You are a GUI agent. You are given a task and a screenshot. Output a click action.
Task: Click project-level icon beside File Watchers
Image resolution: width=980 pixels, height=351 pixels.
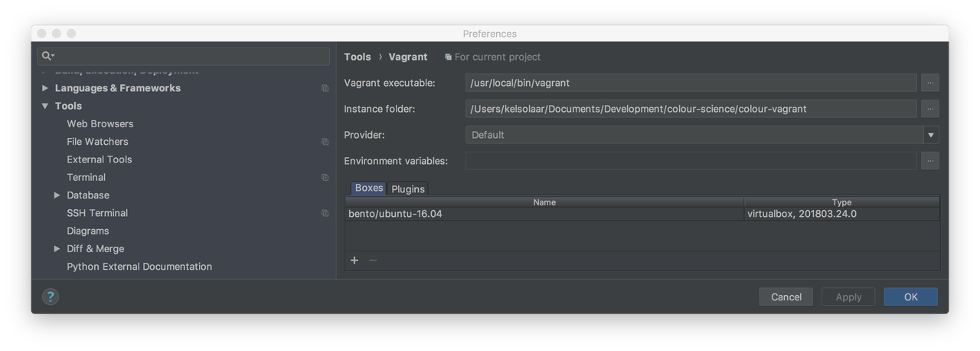click(325, 142)
